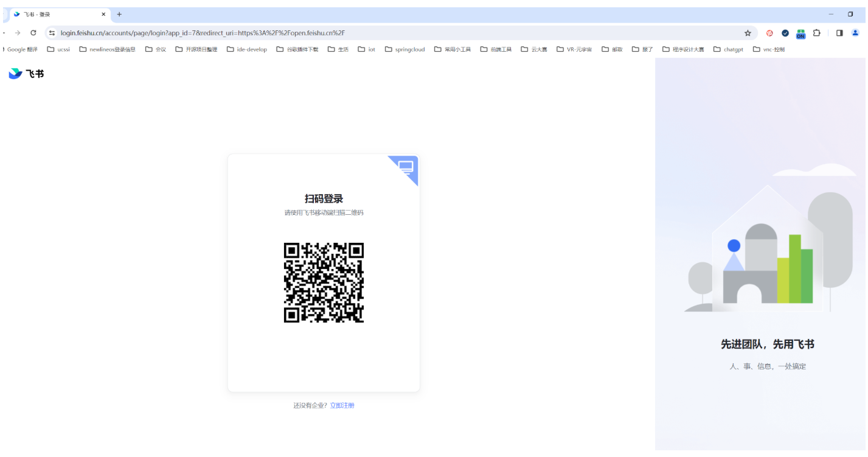Open the iot bookmark folder
The image size is (868, 457).
[x=367, y=49]
